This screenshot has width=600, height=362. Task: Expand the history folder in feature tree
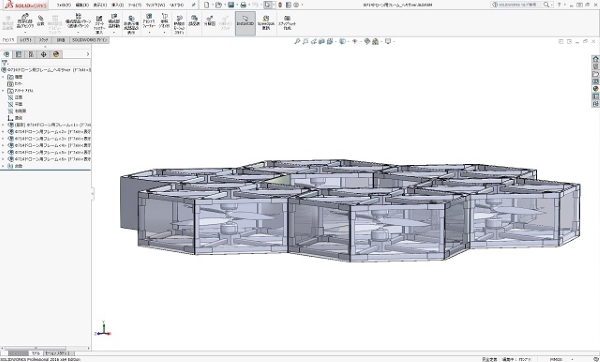pyautogui.click(x=3, y=77)
